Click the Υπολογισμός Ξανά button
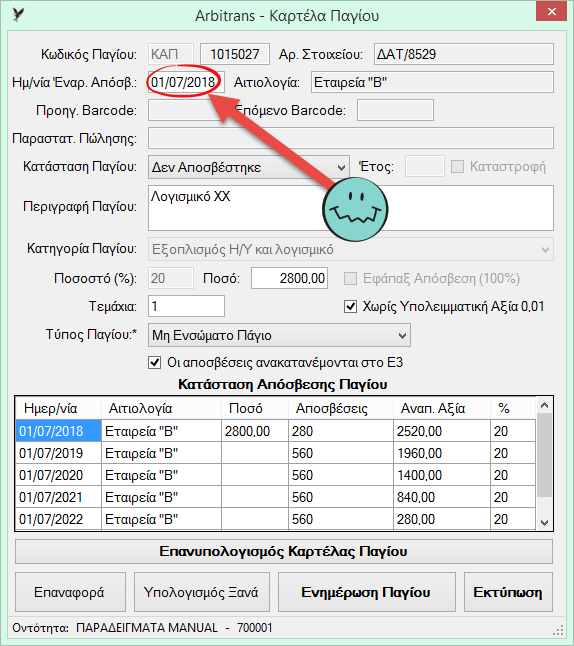 pyautogui.click(x=202, y=592)
